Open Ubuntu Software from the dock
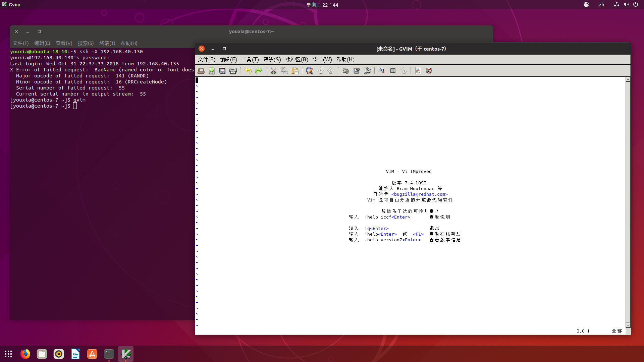Viewport: 644px width, 362px height. coord(92,354)
